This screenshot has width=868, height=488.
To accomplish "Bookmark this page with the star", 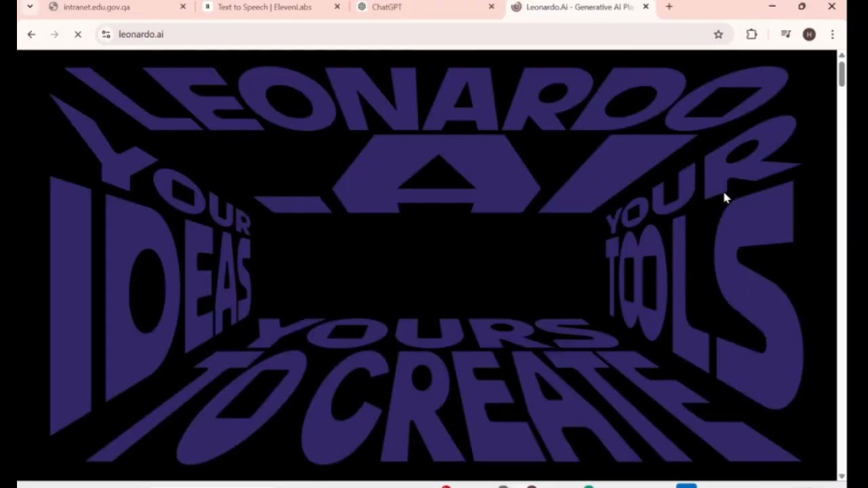I will point(718,34).
